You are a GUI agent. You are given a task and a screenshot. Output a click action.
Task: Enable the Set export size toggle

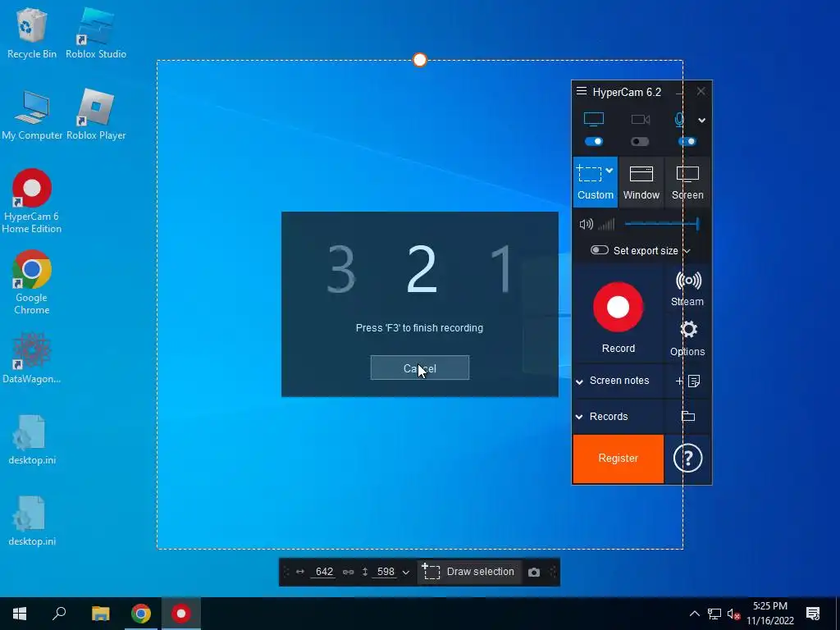(600, 250)
